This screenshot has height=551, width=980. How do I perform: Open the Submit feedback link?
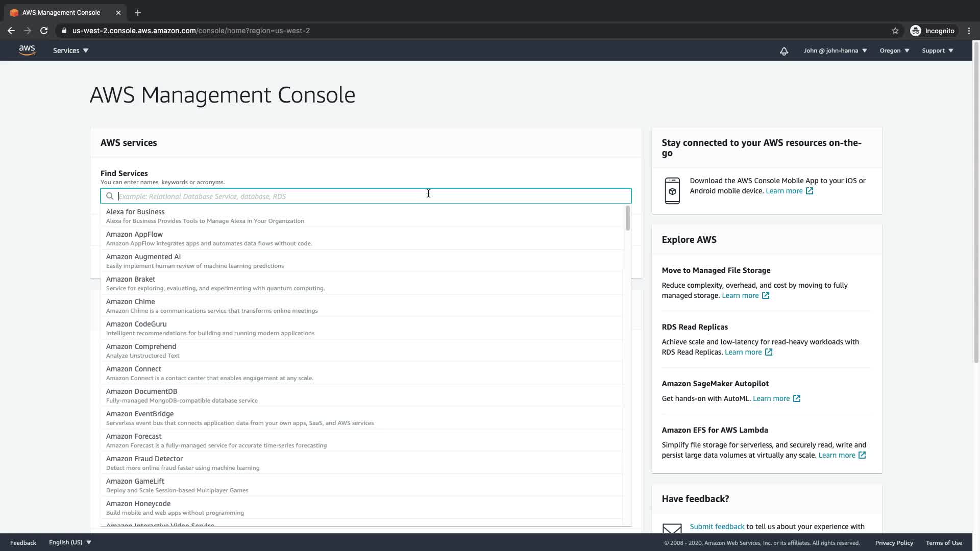717,527
